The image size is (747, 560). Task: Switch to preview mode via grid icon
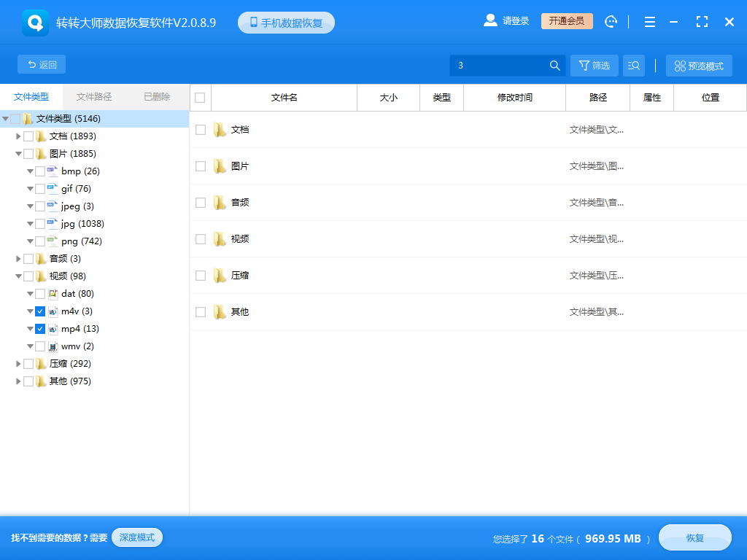click(x=698, y=65)
